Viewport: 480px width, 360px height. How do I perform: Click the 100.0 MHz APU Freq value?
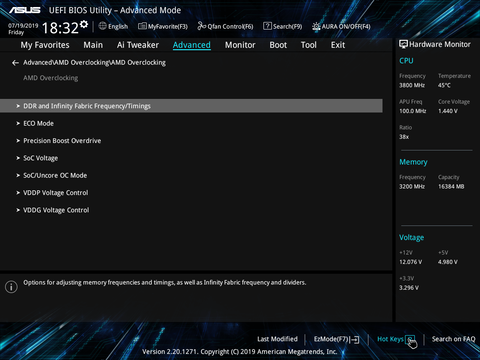pyautogui.click(x=413, y=111)
